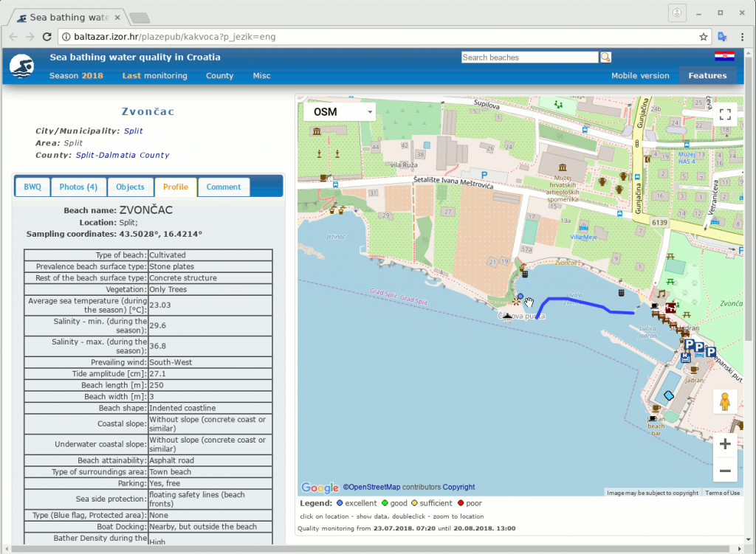This screenshot has width=756, height=554.
Task: Click the Split-Dalmatia County link
Action: (x=123, y=156)
